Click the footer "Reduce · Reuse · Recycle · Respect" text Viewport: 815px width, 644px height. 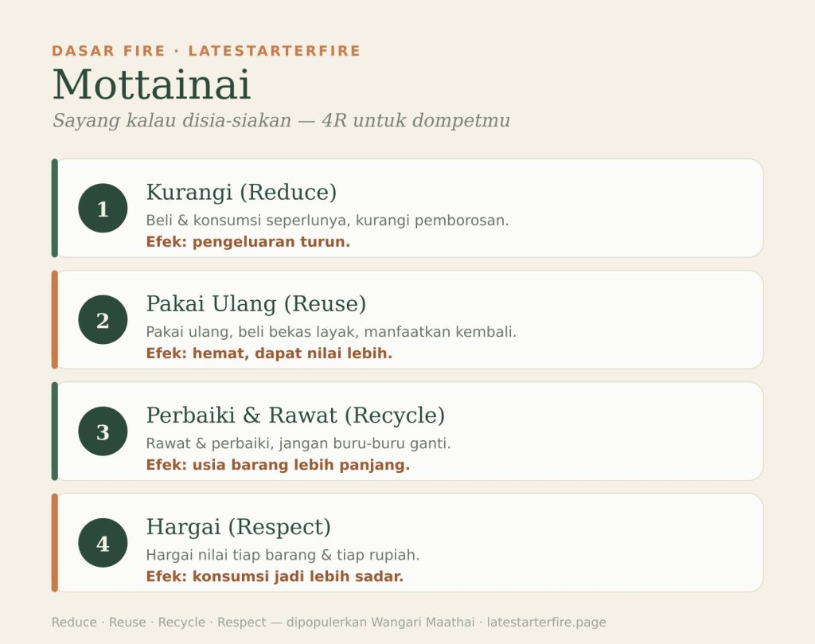[x=158, y=623]
